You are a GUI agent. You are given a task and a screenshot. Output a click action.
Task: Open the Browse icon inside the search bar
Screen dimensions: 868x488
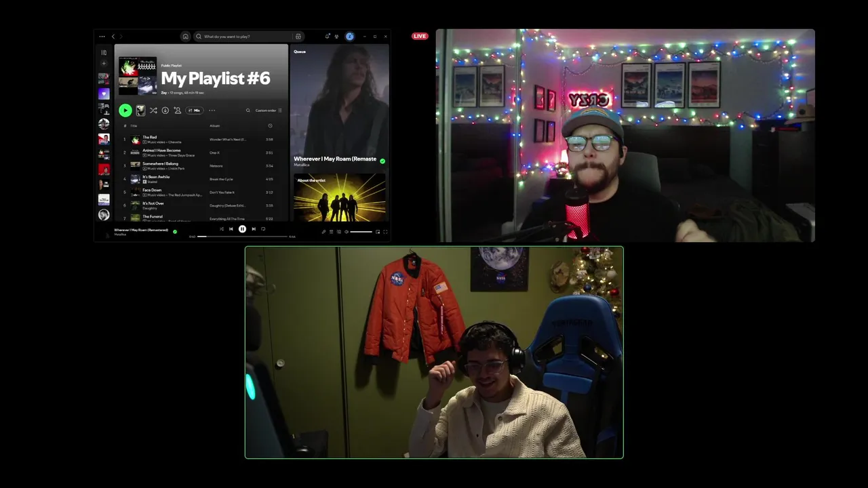(x=298, y=37)
